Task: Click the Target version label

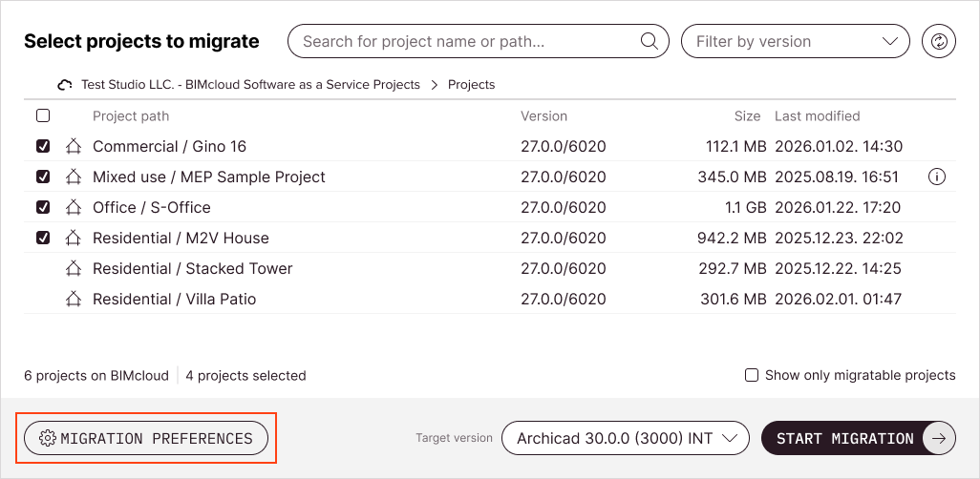Action: pos(455,438)
